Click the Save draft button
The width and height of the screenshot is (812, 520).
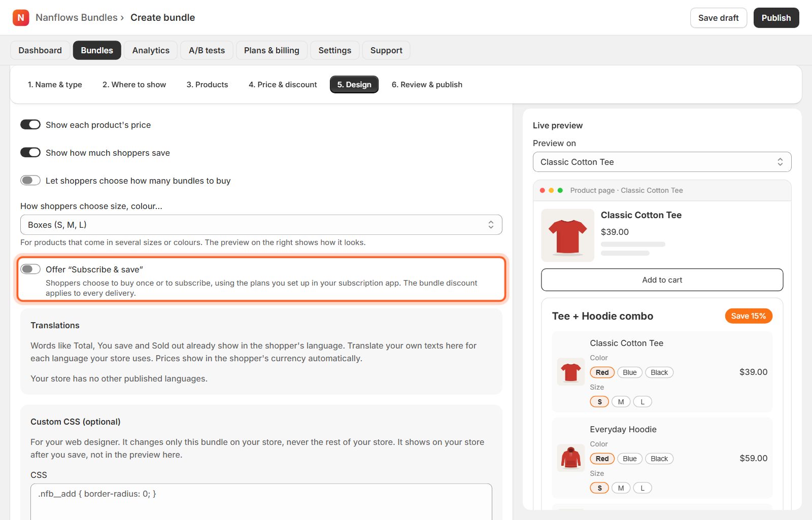pos(718,18)
